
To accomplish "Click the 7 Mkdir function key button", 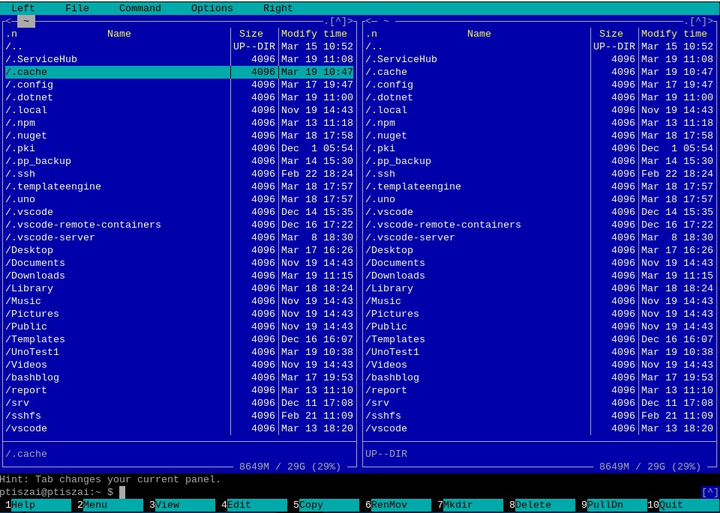I will (x=468, y=505).
